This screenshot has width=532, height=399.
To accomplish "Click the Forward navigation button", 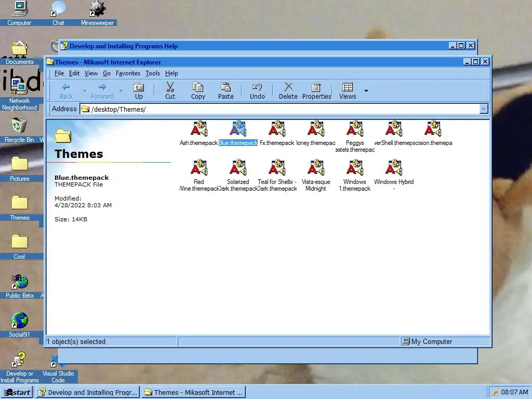I will [x=102, y=91].
